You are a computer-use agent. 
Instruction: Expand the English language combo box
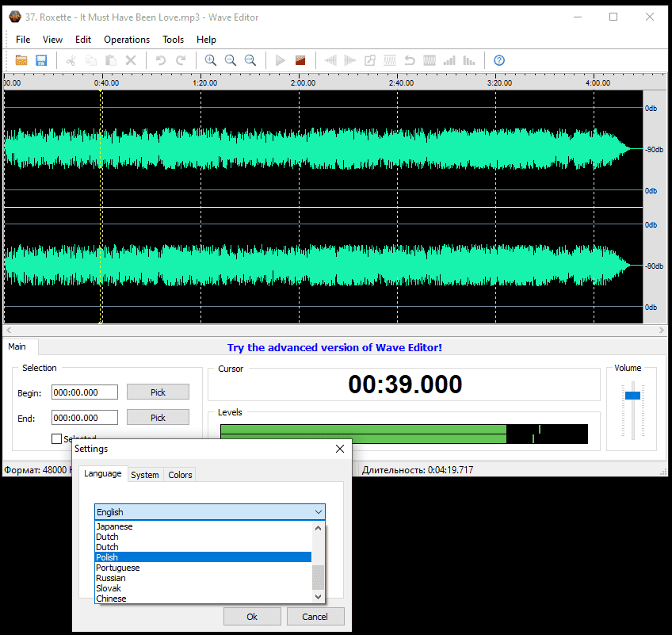point(209,512)
